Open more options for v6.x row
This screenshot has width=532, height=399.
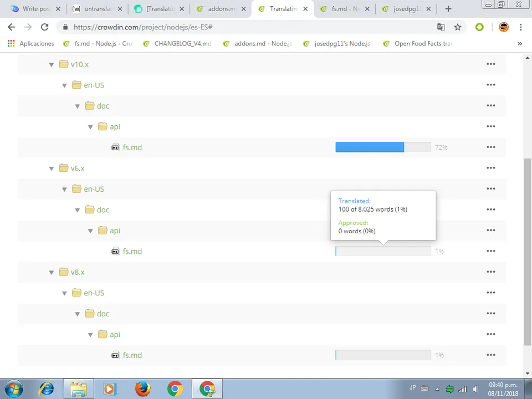point(490,167)
